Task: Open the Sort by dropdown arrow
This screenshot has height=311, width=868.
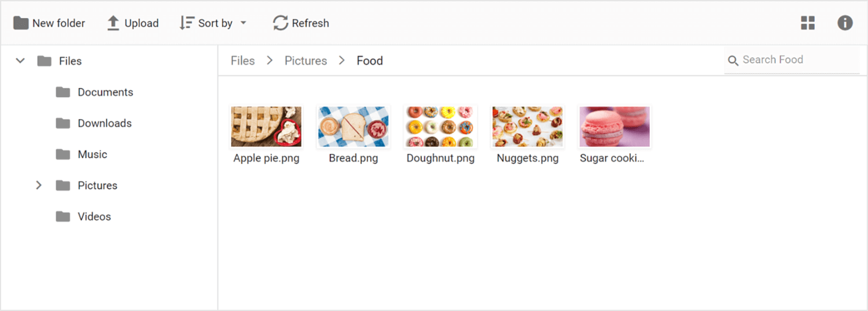Action: pyautogui.click(x=244, y=23)
